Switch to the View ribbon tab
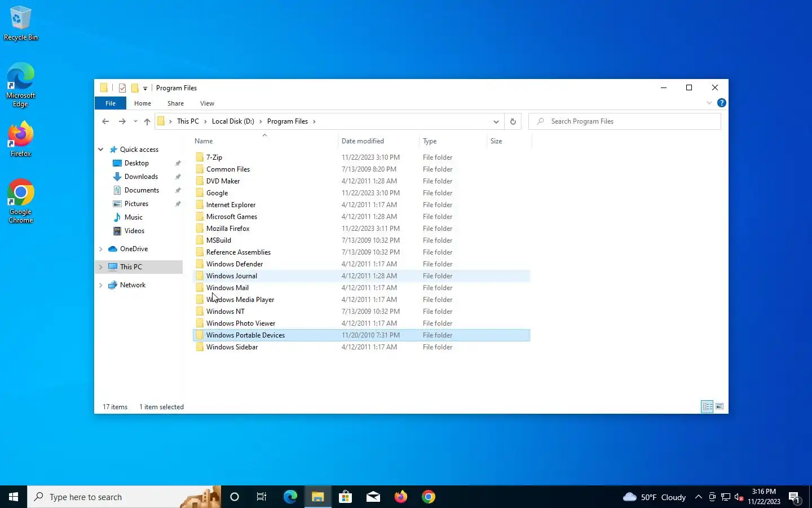Image resolution: width=812 pixels, height=508 pixels. (207, 103)
